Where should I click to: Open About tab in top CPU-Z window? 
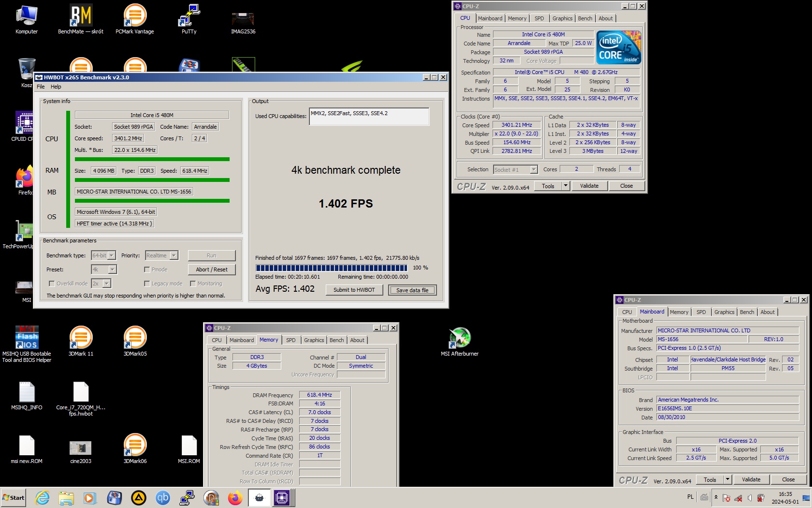tap(606, 18)
